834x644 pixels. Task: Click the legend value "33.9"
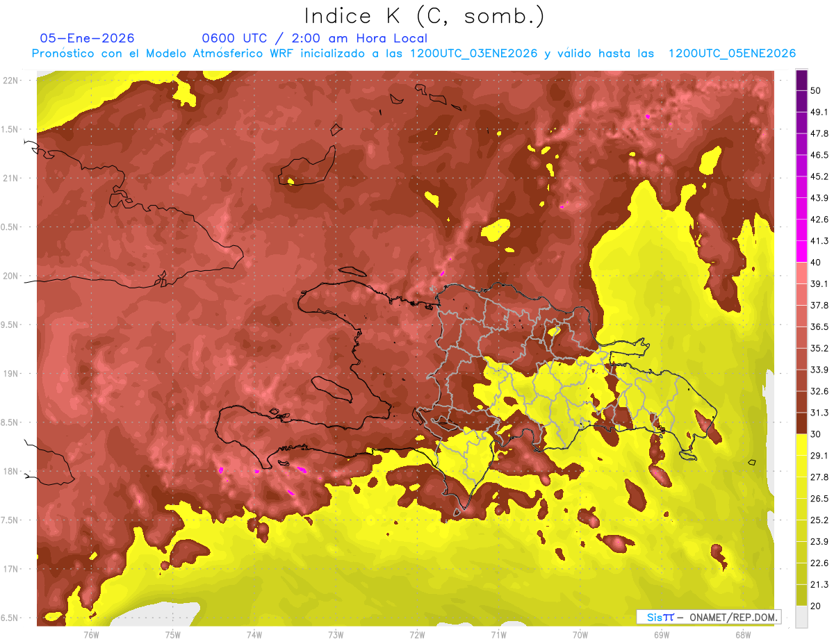819,370
